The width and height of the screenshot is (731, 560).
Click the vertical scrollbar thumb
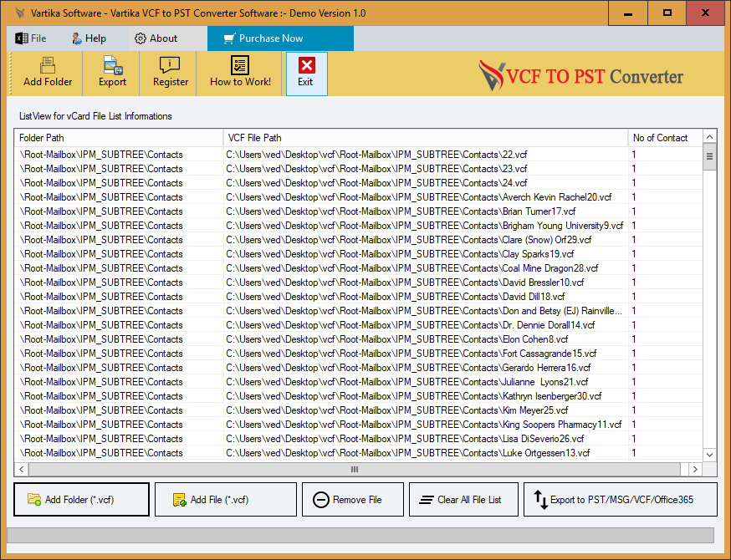click(x=709, y=157)
